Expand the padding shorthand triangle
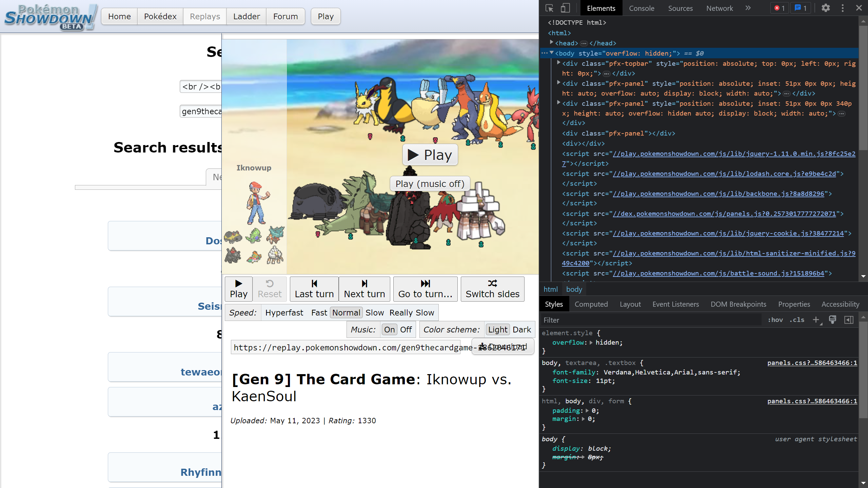 point(587,411)
